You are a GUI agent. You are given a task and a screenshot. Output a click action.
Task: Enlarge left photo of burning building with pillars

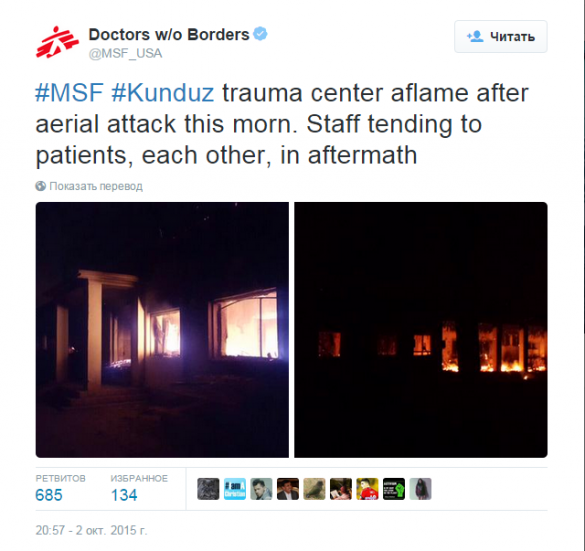162,330
